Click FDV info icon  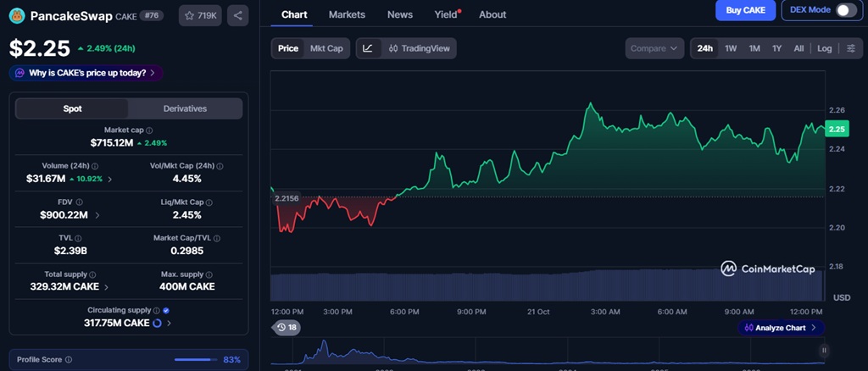coord(79,202)
